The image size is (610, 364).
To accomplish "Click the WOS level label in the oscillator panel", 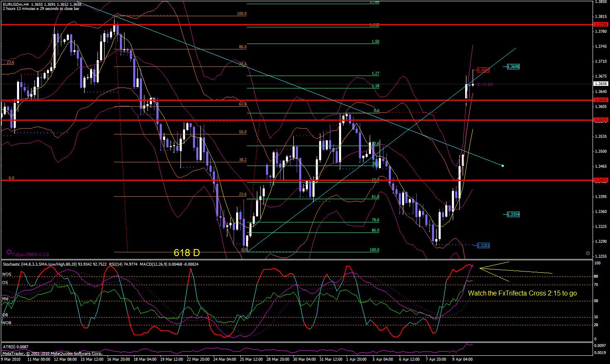I will 7,274.
